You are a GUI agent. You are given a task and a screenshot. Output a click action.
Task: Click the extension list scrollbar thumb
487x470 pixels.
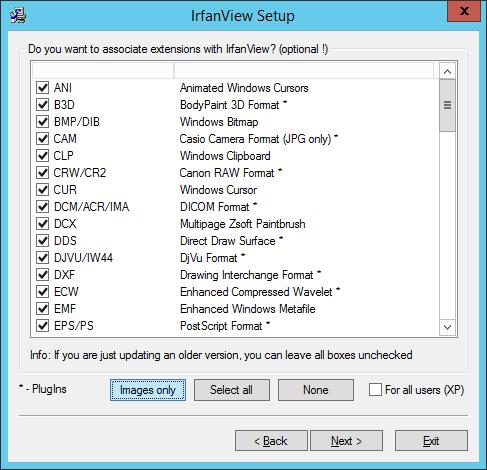[447, 105]
